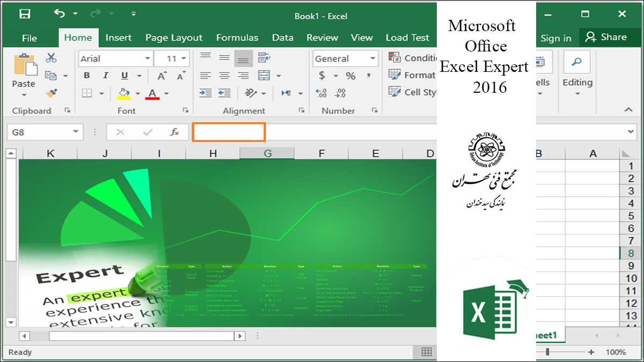The height and width of the screenshot is (362, 644).
Task: Open the Clipboard pane launcher
Action: (x=68, y=110)
